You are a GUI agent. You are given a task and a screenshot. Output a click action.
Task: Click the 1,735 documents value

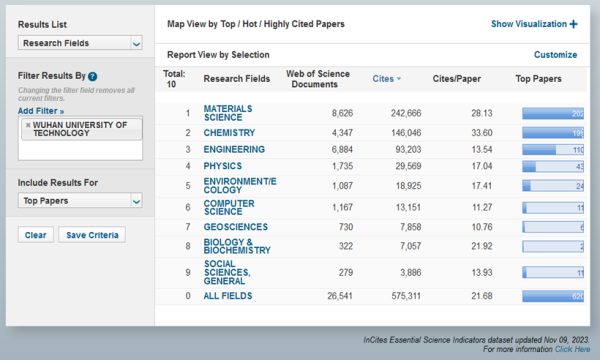click(x=342, y=166)
